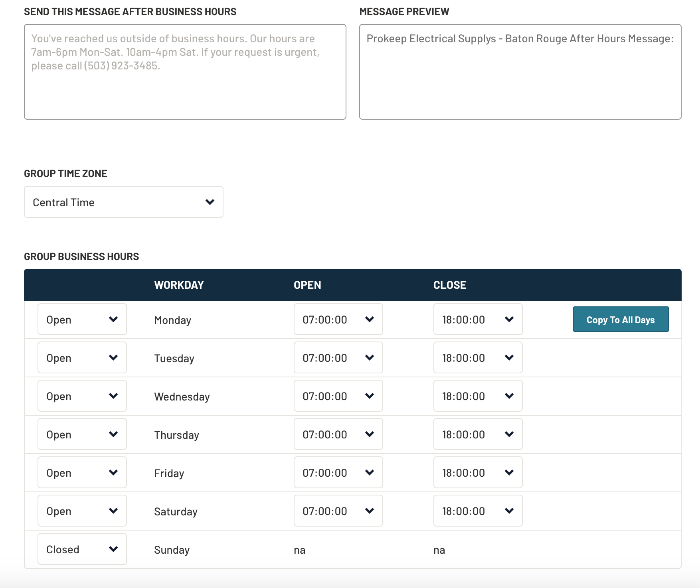Viewport: 700px width, 588px height.
Task: Change Monday's opening time dropdown
Action: 338,320
